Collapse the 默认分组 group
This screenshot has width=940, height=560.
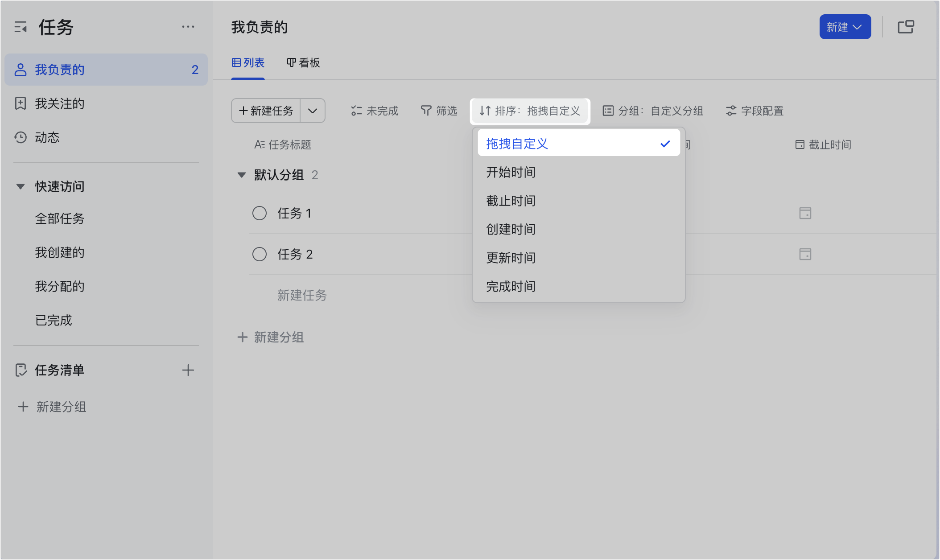[x=242, y=175]
